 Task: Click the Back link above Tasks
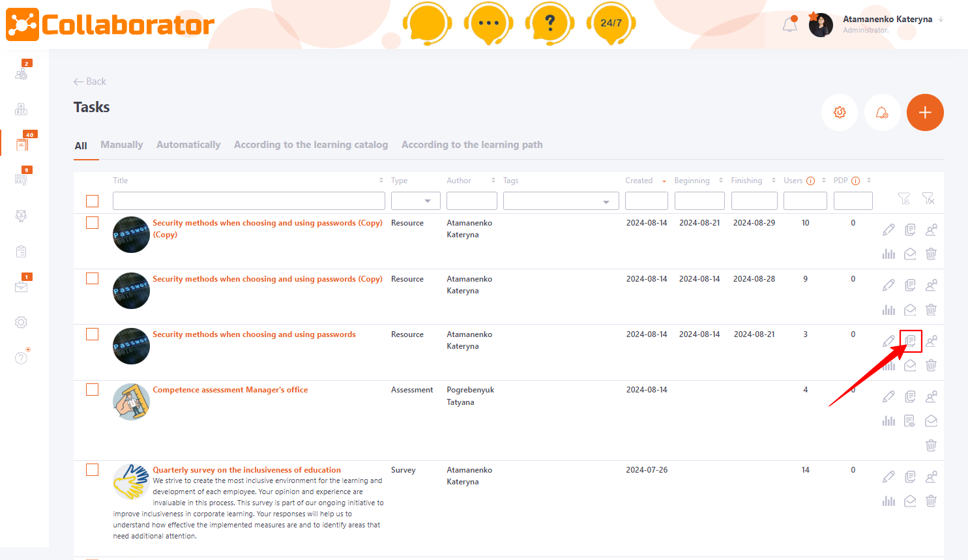point(89,81)
